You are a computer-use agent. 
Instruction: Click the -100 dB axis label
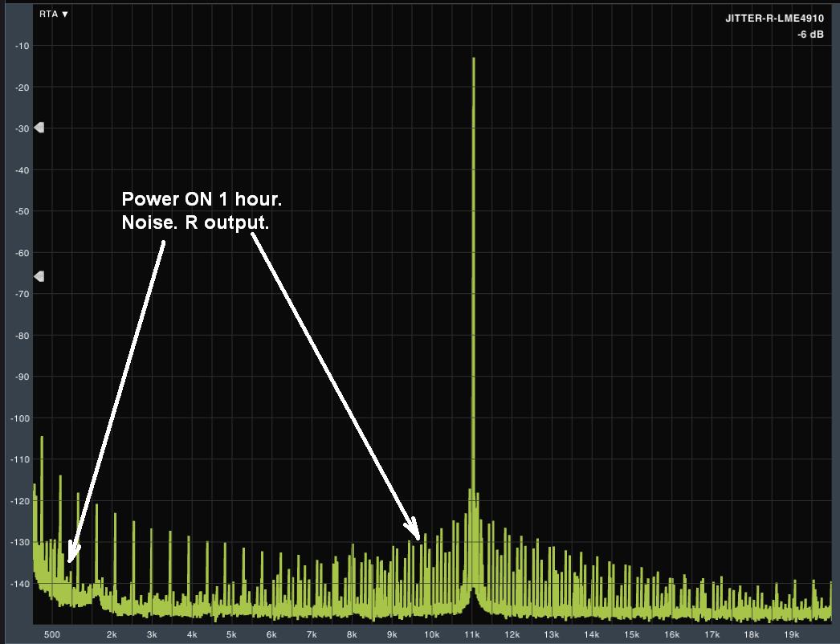click(20, 418)
